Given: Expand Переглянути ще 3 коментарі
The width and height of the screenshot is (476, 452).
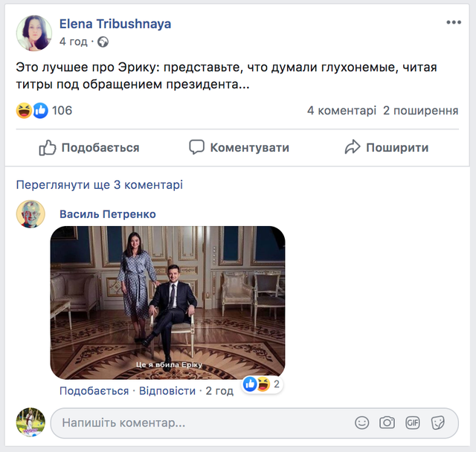Looking at the screenshot, I should coord(99,184).
